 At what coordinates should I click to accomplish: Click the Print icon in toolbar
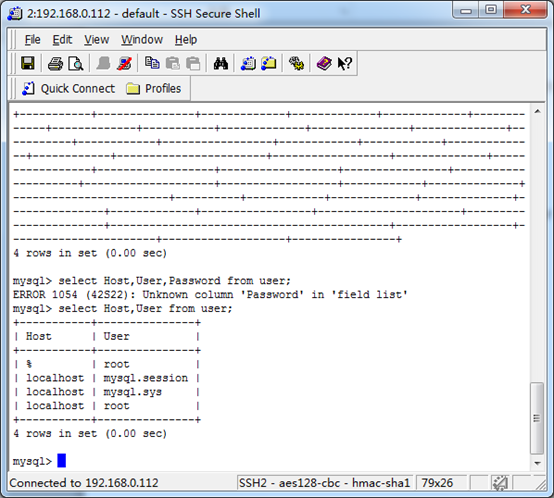pyautogui.click(x=55, y=64)
